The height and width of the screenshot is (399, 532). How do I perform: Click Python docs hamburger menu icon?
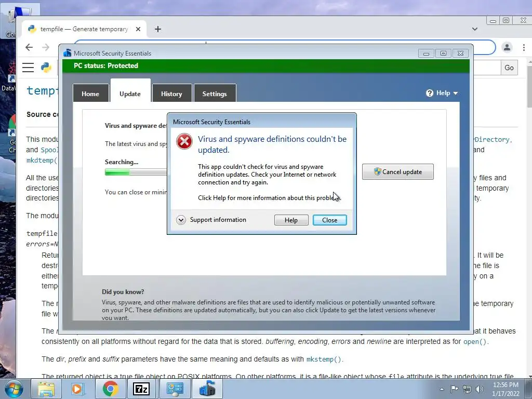(x=28, y=68)
